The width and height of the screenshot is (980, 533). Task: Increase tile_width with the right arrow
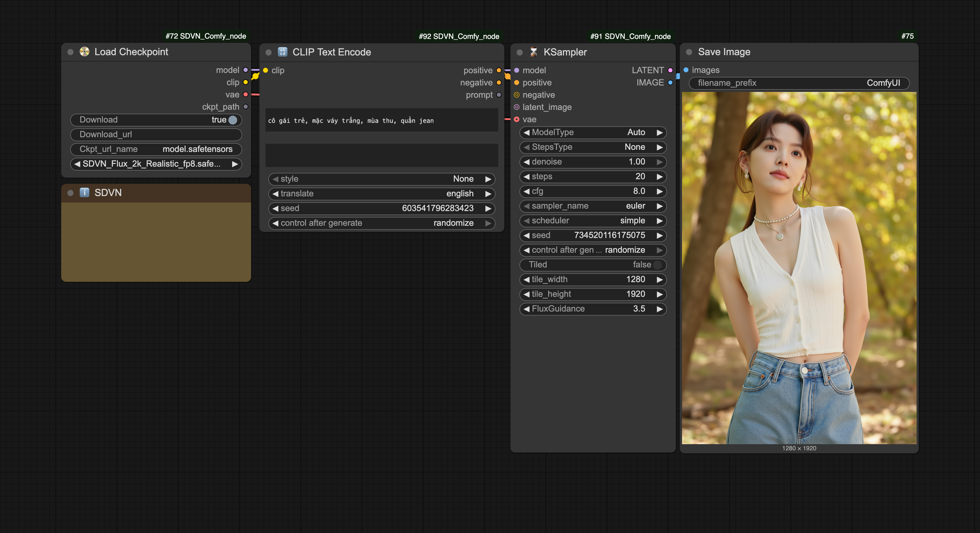pos(660,280)
